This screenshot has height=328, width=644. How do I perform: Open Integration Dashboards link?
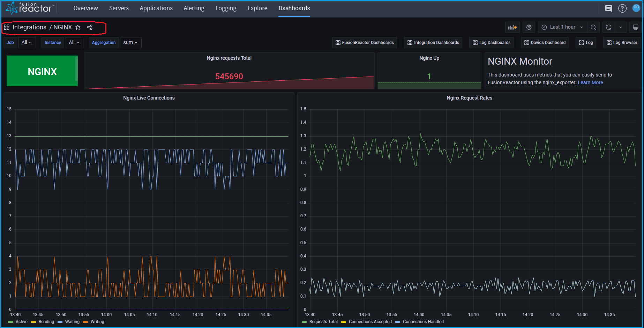pos(433,43)
